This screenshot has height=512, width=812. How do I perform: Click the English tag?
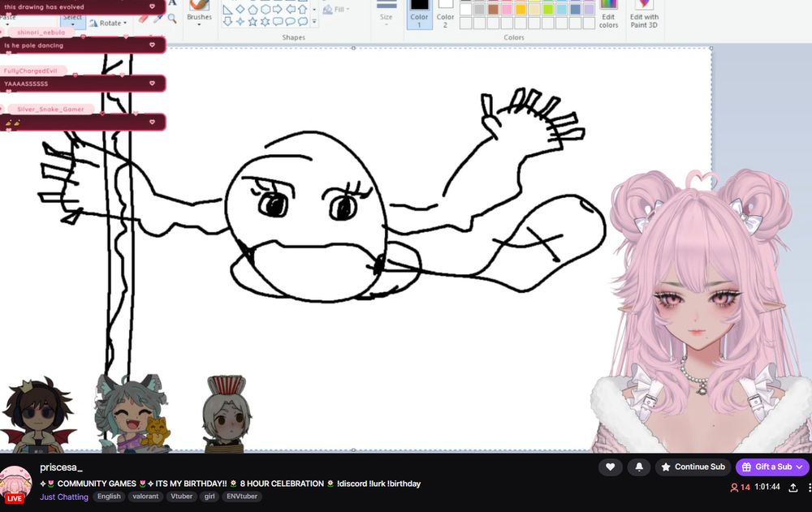point(110,497)
